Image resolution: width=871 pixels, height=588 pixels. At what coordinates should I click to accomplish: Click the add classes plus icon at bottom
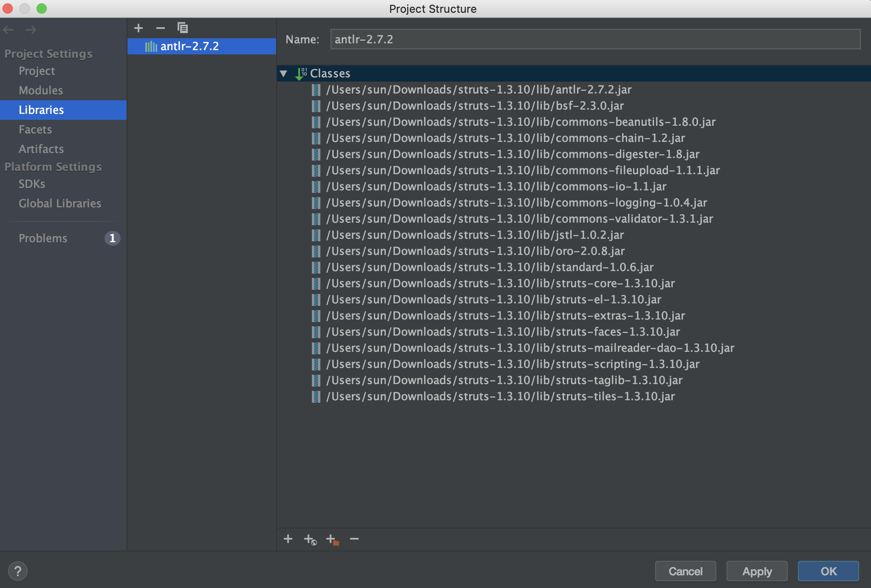pos(288,539)
